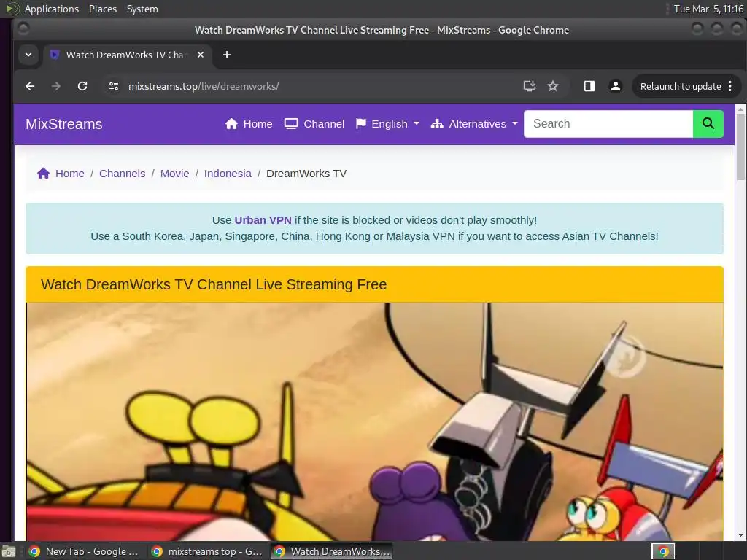Click the page vertical scrollbar thumb
Image resolution: width=747 pixels, height=560 pixels.
pos(740,147)
